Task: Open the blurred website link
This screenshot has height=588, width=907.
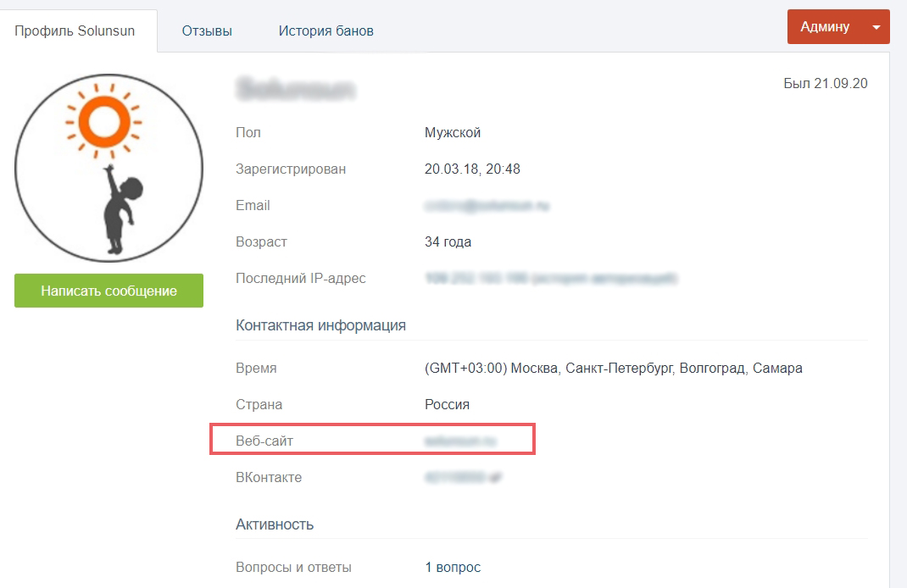Action: click(460, 441)
